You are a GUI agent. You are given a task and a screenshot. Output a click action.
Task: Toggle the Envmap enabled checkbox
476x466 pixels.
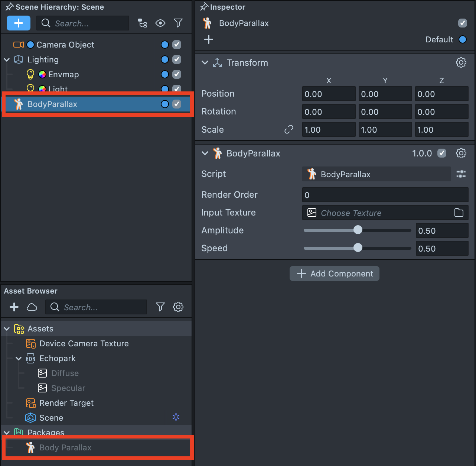click(177, 74)
